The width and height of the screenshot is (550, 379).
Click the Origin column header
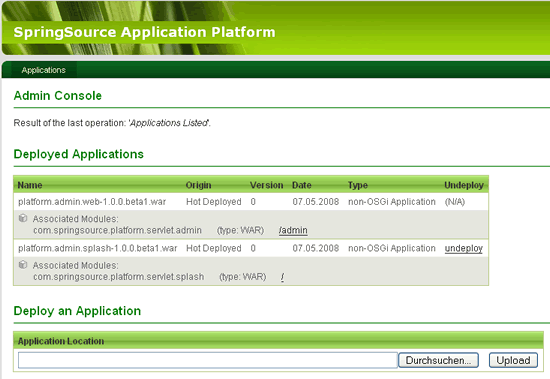[199, 185]
